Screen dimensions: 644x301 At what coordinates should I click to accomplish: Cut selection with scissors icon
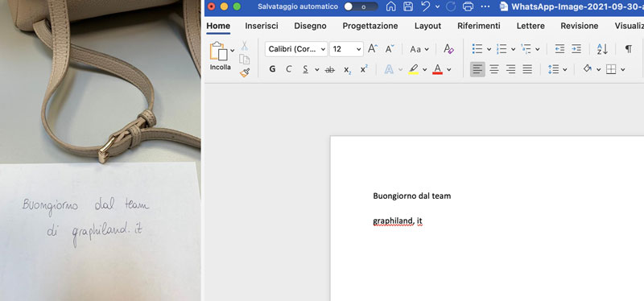click(245, 46)
